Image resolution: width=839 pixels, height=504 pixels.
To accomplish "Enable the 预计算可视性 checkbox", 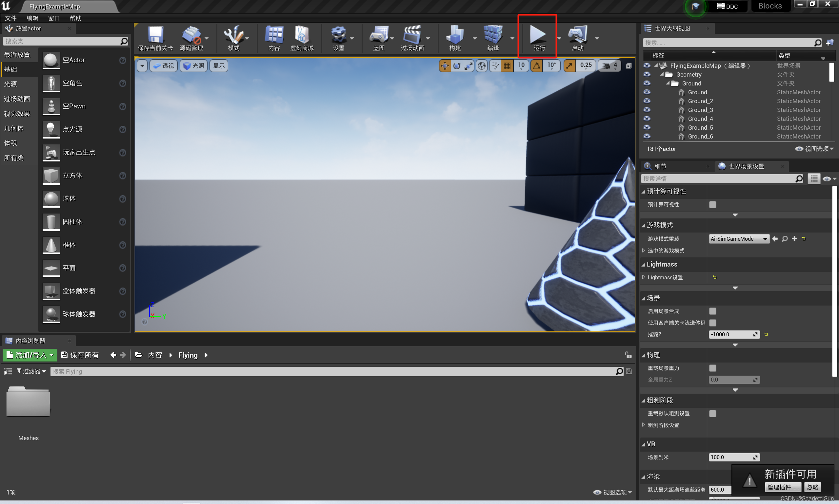I will coord(712,204).
